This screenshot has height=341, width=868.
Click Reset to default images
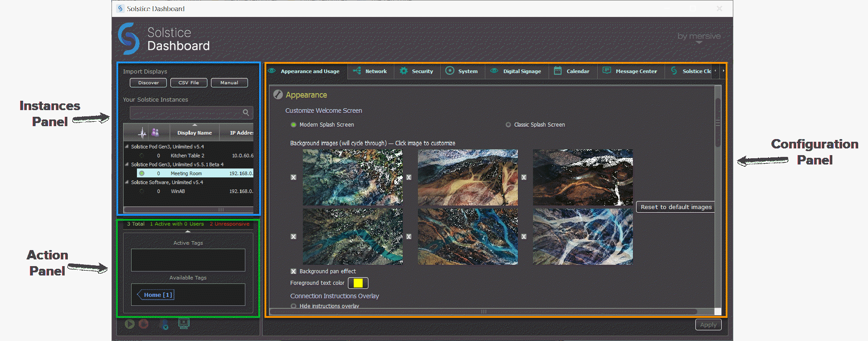point(676,207)
